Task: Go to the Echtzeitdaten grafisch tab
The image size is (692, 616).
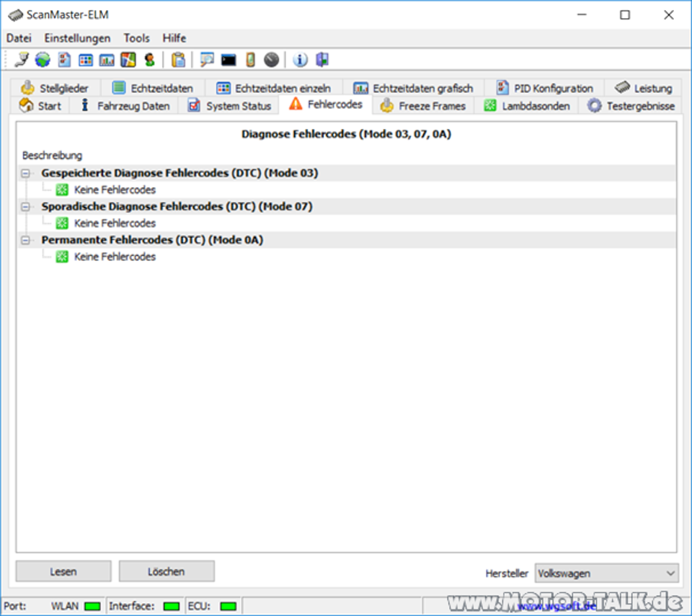Action: [413, 88]
